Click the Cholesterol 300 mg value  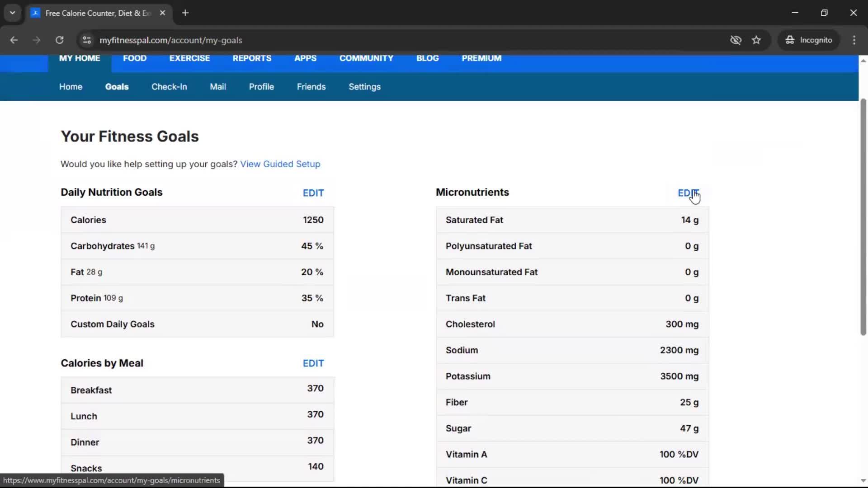(x=682, y=324)
